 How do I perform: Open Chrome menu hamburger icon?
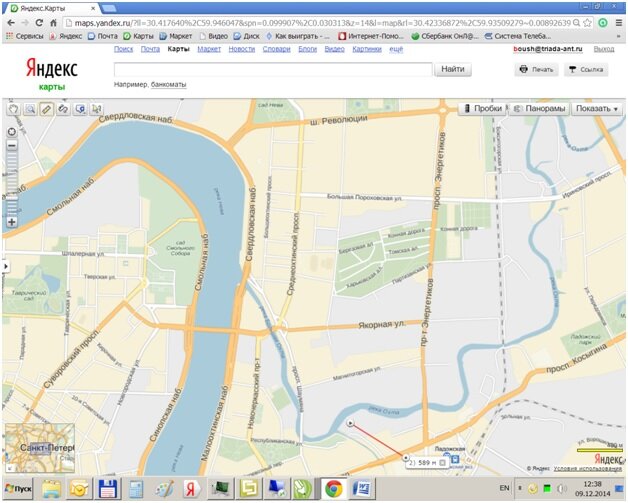619,23
